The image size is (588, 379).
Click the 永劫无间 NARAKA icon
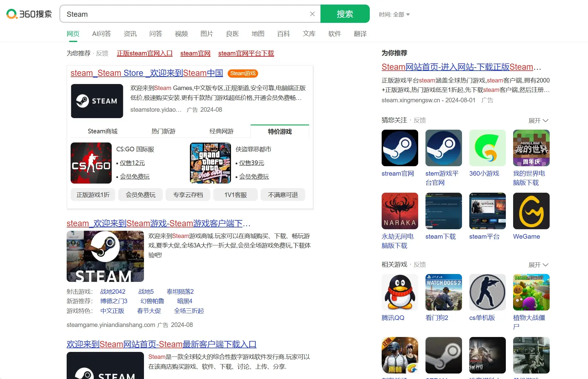pos(400,211)
